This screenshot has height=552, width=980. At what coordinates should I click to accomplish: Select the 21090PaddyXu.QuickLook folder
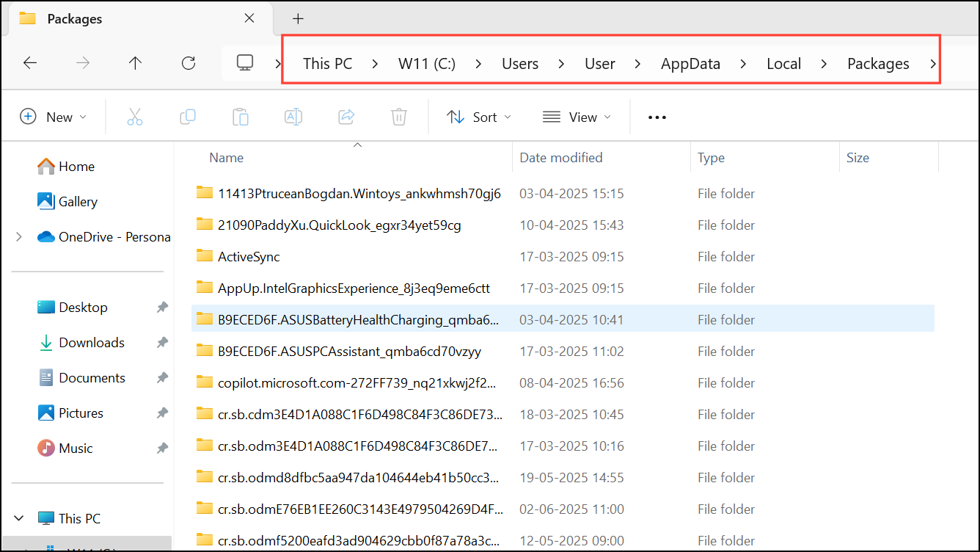coord(563,225)
